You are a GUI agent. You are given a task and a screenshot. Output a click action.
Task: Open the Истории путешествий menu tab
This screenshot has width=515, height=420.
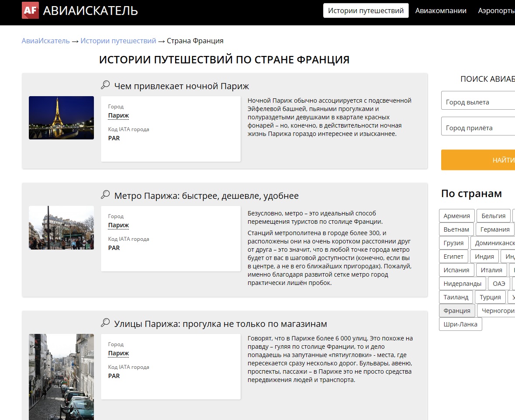pos(366,10)
